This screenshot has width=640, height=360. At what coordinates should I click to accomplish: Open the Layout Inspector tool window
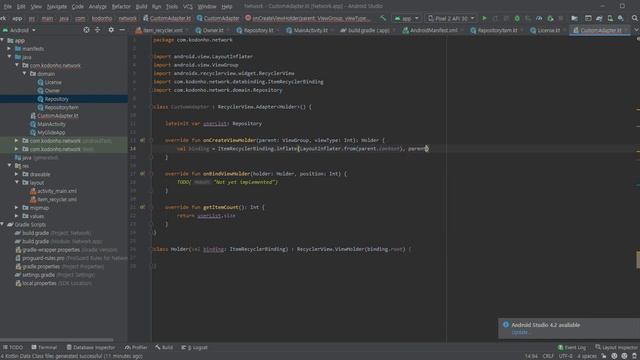[616, 347]
